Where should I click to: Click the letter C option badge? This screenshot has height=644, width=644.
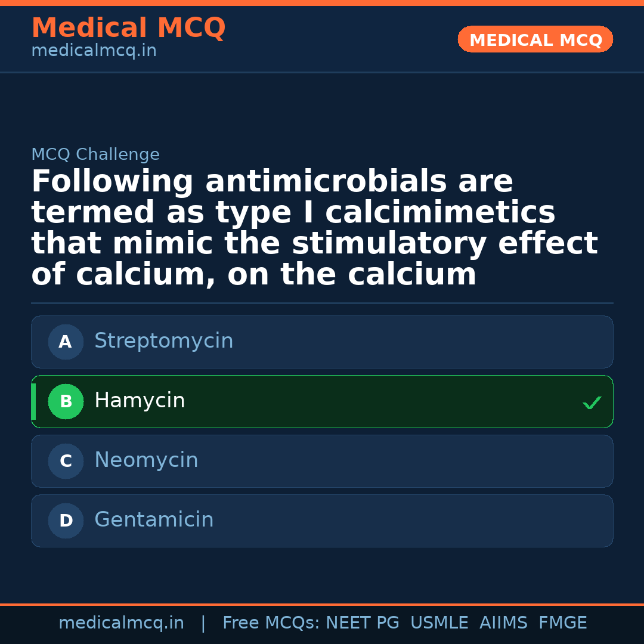tap(66, 462)
